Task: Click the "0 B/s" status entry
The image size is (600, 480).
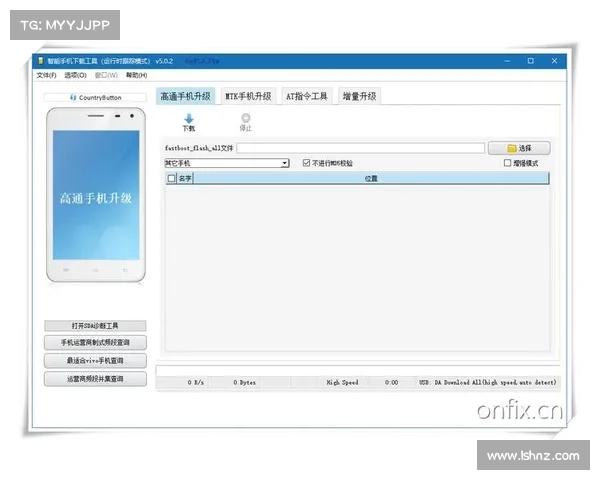Action: tap(196, 382)
